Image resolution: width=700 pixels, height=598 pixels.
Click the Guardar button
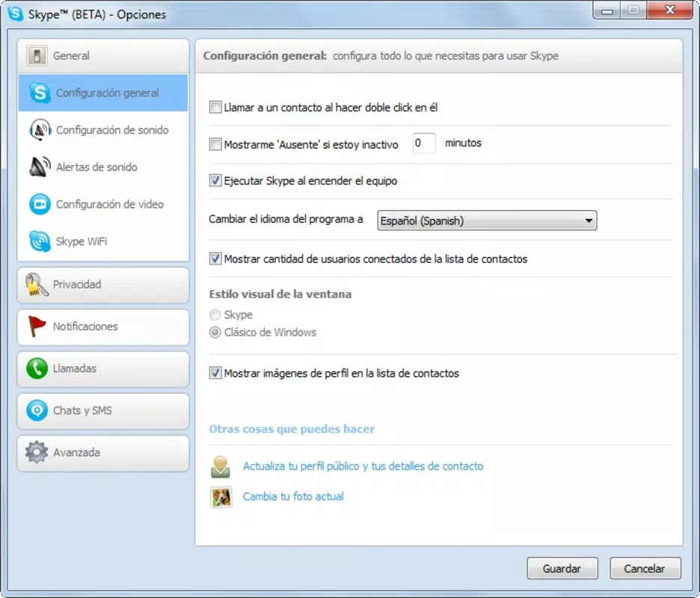[x=562, y=568]
